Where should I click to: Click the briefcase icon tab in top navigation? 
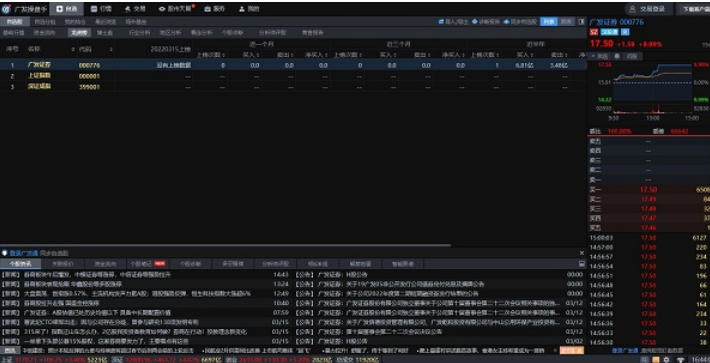click(214, 9)
